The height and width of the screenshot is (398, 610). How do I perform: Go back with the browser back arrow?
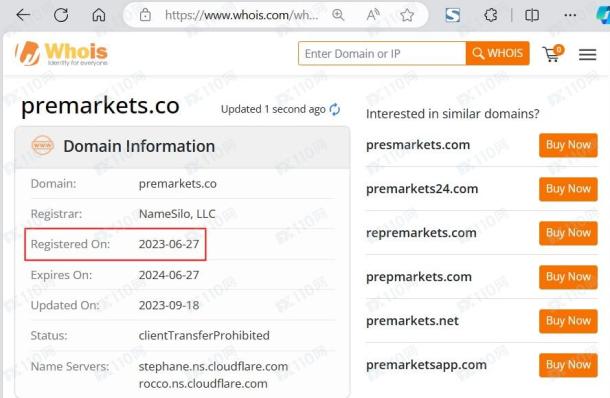pos(23,15)
